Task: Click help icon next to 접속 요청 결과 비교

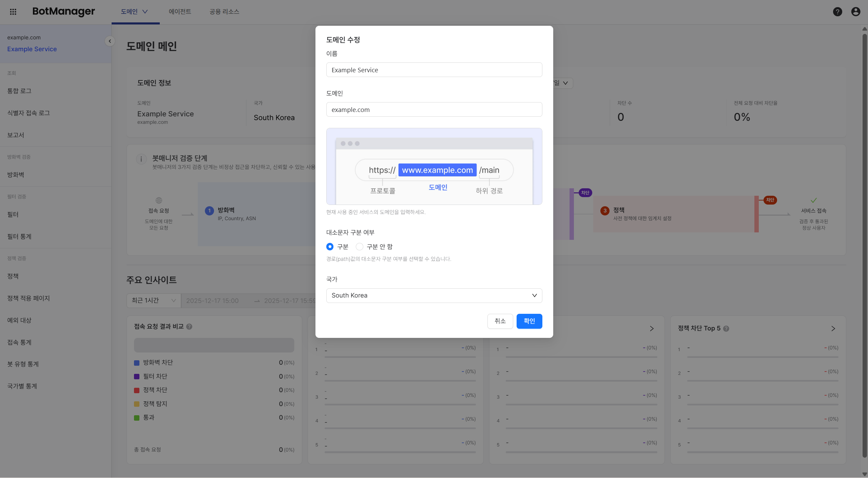Action: (x=189, y=327)
